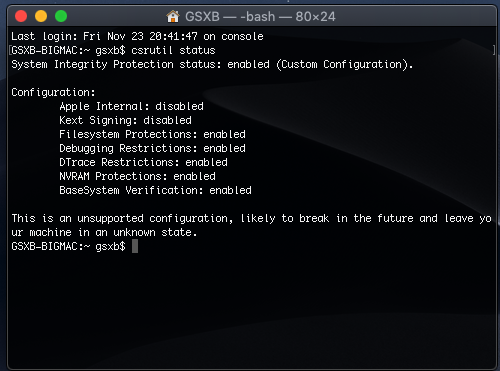Click the home folder icon in title bar

(173, 16)
